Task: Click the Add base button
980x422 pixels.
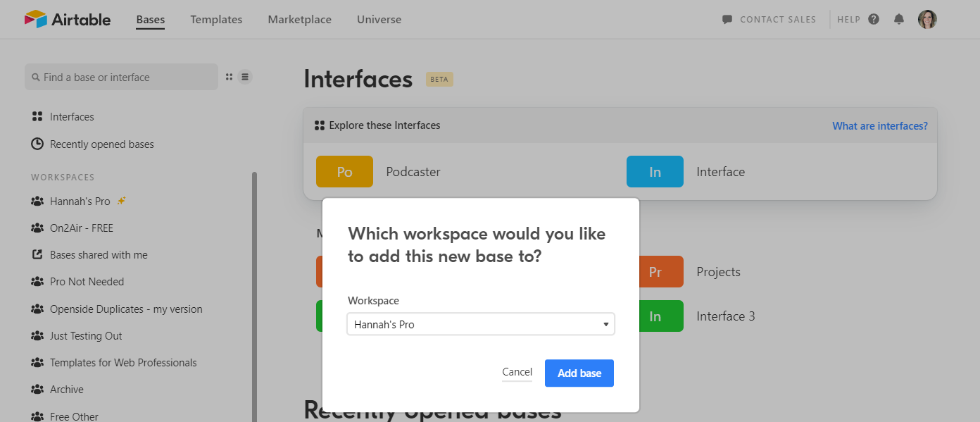Action: tap(579, 373)
